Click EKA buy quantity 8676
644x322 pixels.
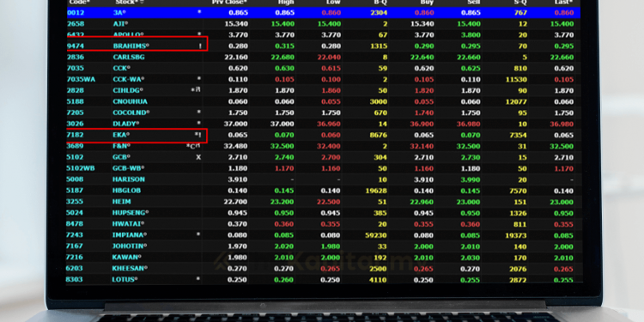click(x=379, y=135)
